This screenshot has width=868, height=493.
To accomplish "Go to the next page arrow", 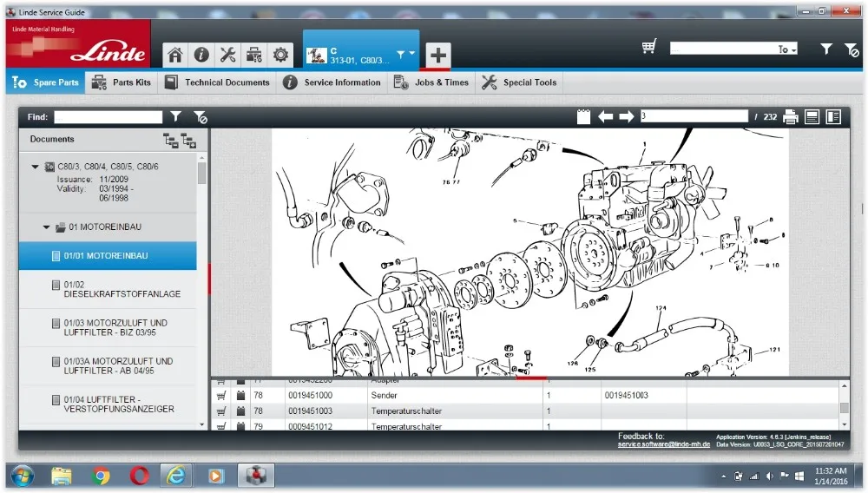I will tap(626, 117).
